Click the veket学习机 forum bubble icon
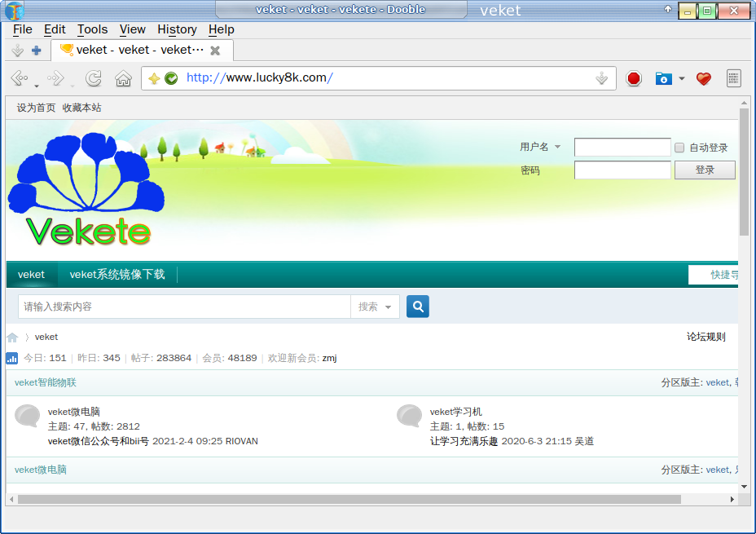 coord(409,415)
